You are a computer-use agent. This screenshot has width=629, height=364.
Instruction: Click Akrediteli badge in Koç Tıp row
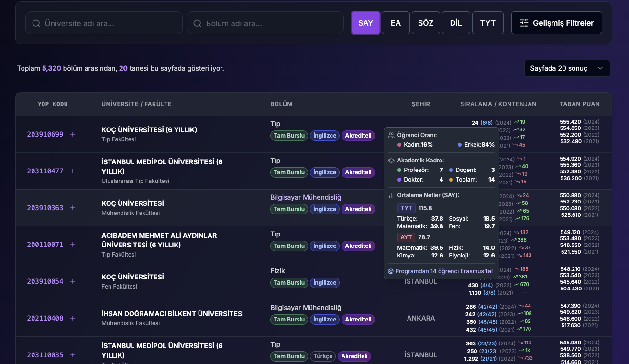[x=358, y=136]
